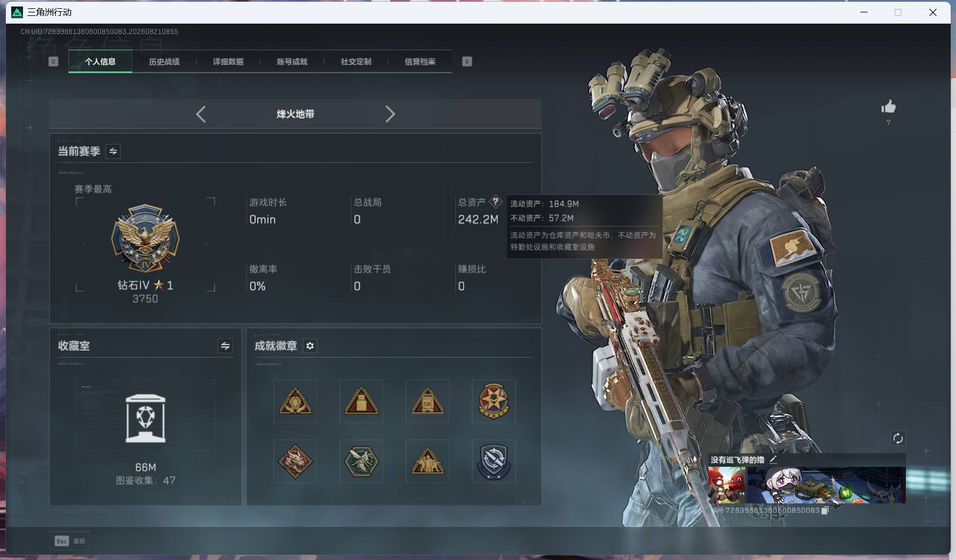Open the 信誉档案 tab

pyautogui.click(x=420, y=61)
